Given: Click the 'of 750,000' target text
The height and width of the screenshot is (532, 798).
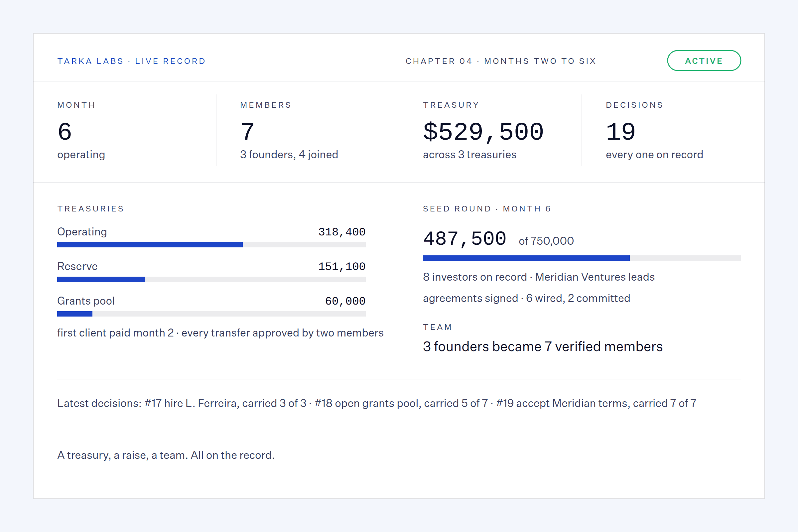Looking at the screenshot, I should (546, 241).
